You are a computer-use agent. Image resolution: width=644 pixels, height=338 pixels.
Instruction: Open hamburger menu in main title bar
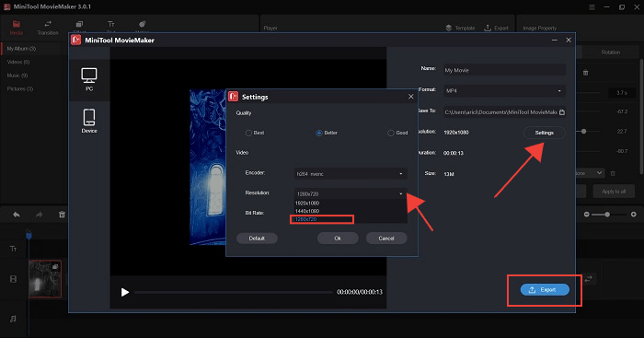[592, 7]
